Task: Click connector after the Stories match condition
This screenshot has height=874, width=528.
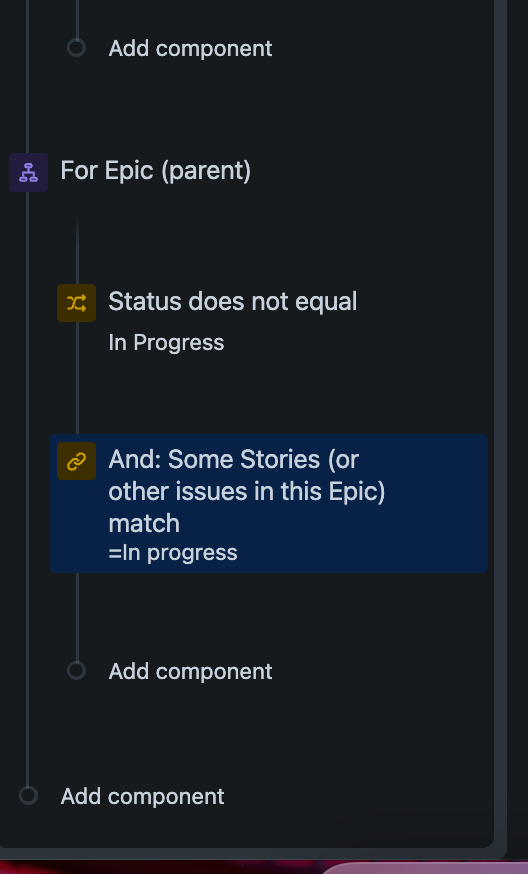Action: 77,616
